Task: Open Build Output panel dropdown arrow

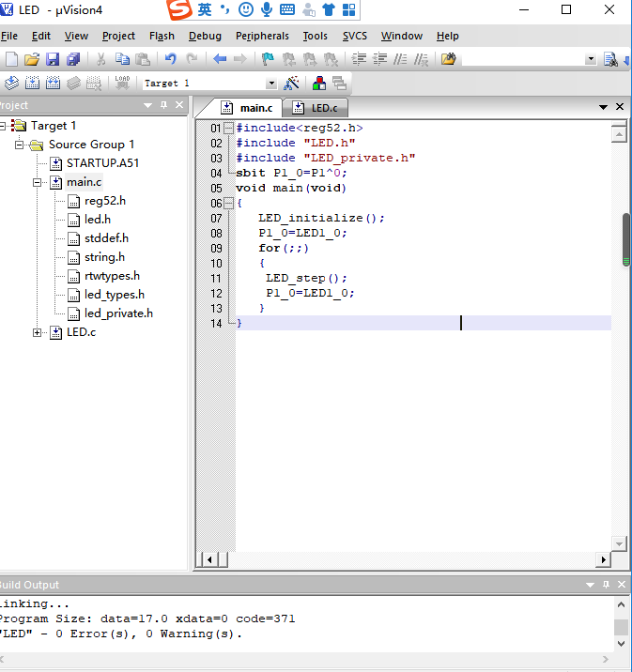Action: pyautogui.click(x=590, y=585)
